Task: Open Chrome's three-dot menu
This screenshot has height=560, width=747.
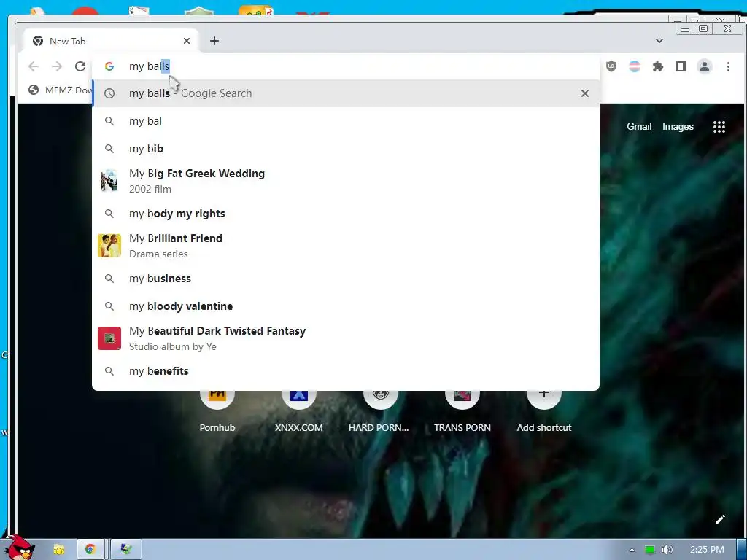Action: tap(728, 66)
